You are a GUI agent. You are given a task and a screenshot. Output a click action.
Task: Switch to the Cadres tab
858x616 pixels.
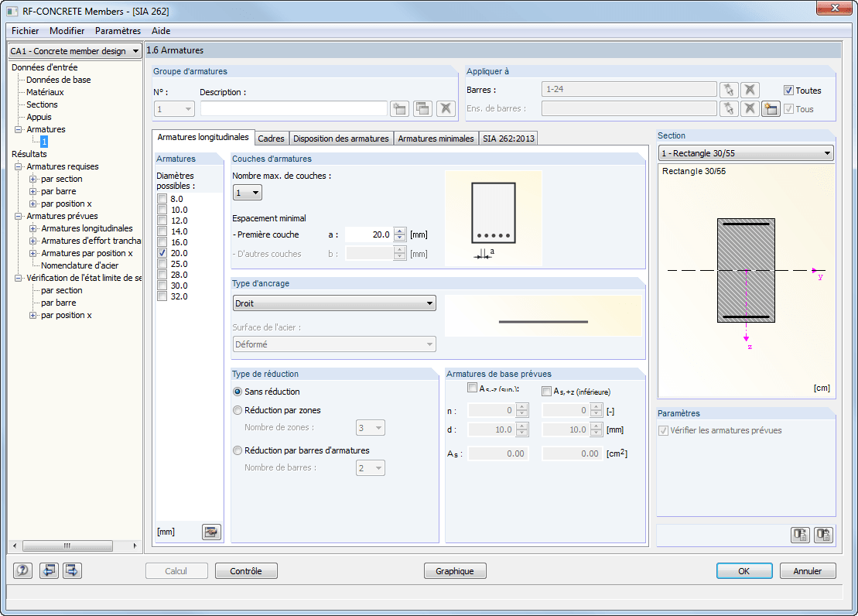click(x=271, y=139)
